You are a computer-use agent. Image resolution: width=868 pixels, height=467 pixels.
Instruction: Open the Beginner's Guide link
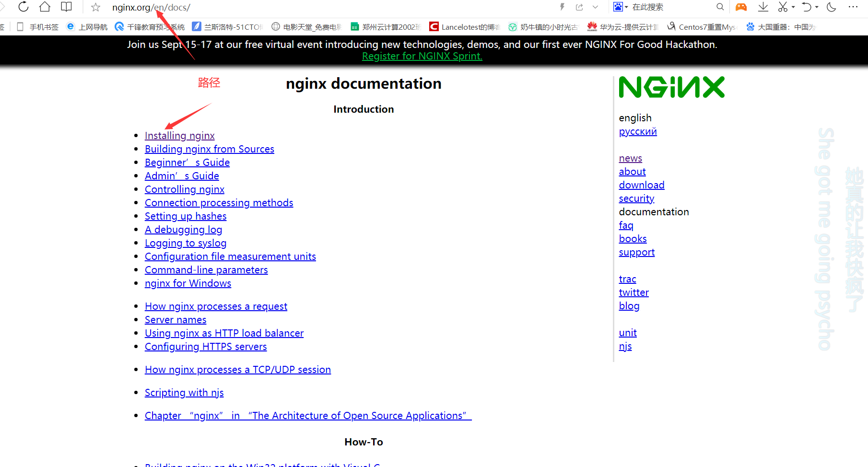(187, 163)
